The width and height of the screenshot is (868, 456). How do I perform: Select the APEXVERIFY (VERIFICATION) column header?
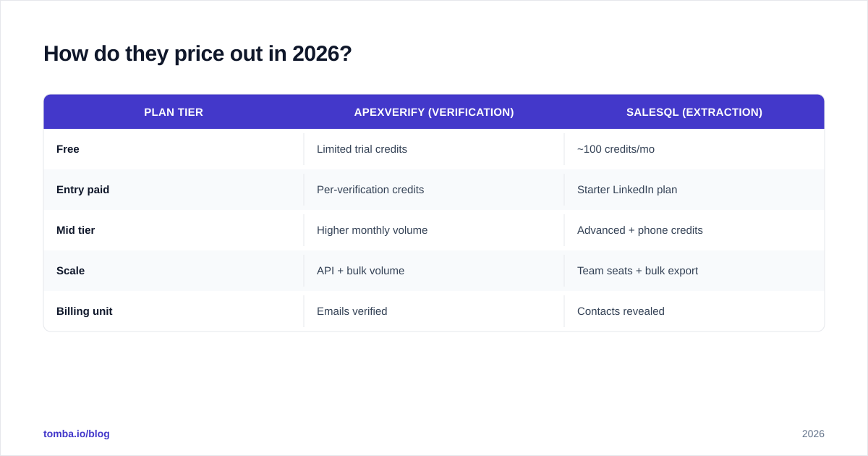coord(434,112)
